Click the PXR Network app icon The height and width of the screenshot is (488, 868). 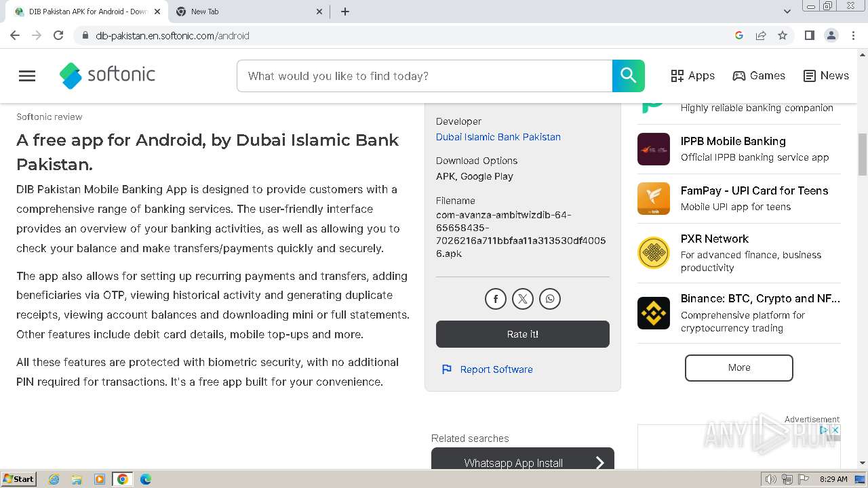point(654,253)
